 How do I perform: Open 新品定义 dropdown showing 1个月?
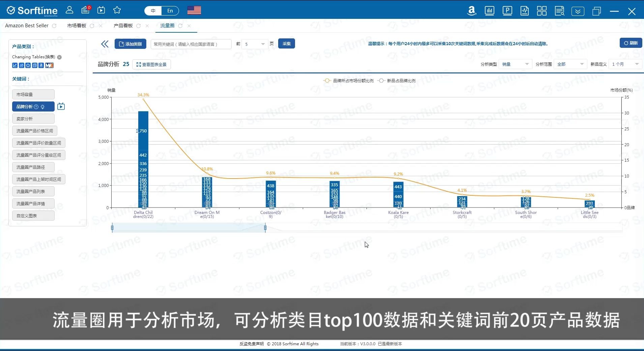point(625,64)
